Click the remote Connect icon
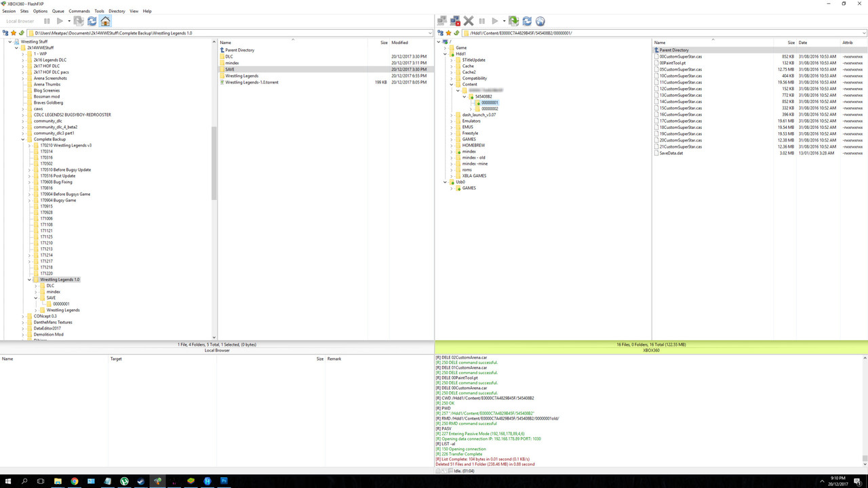 [442, 21]
